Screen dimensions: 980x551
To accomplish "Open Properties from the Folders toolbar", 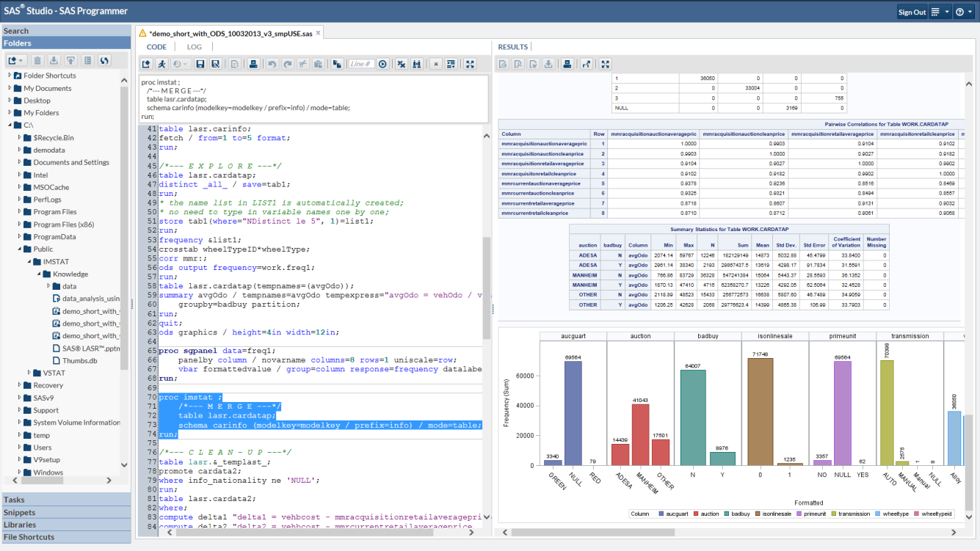I will pos(87,60).
